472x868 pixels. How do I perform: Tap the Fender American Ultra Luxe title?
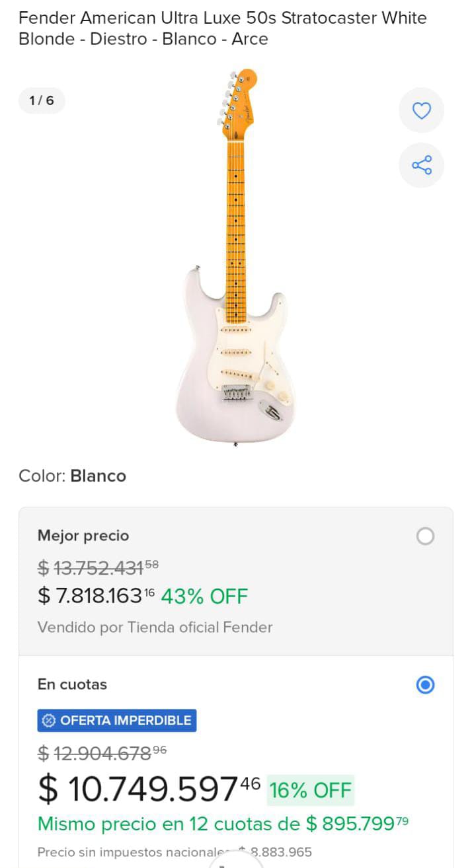223,28
